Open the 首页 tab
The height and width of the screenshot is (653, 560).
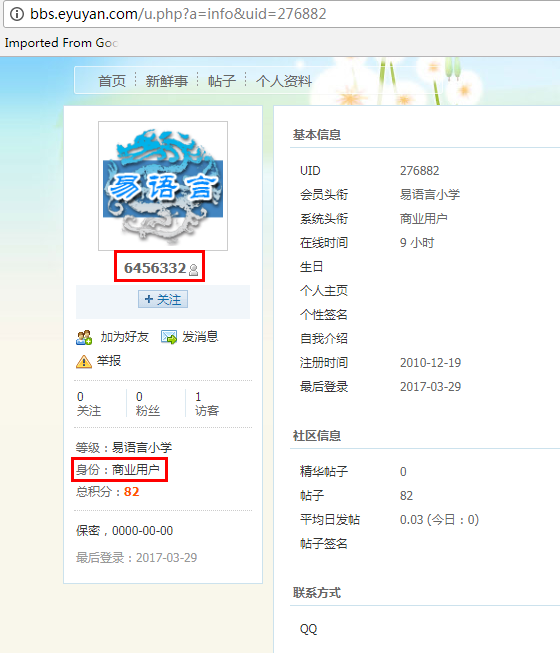tap(112, 81)
